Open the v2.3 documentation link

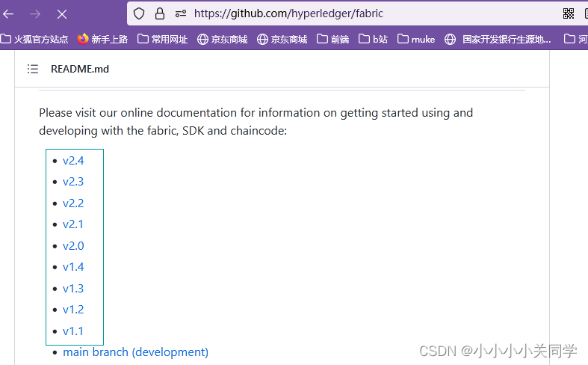coord(73,182)
